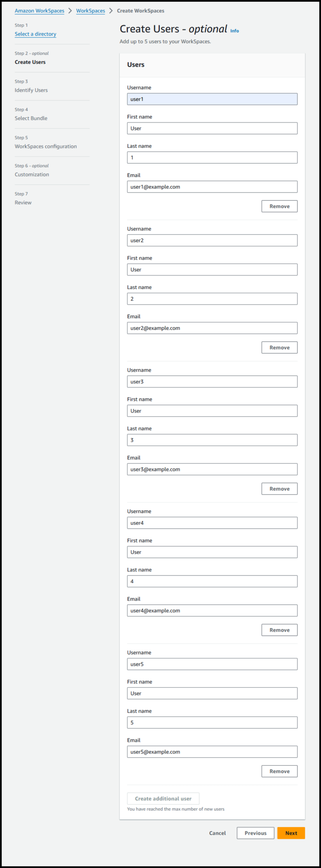Image resolution: width=321 pixels, height=868 pixels.
Task: Select the Last name field showing 3
Action: pos(212,440)
